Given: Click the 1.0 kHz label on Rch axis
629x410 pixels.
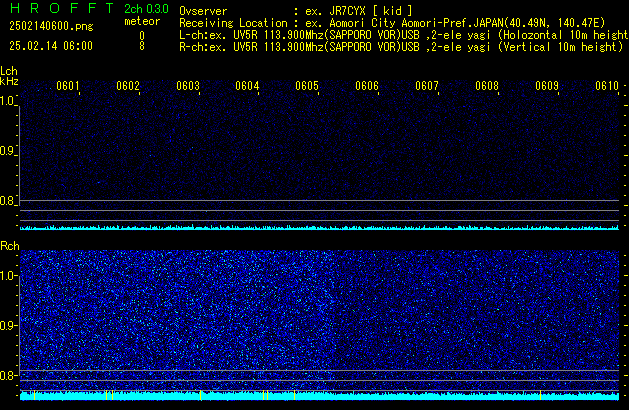Looking at the screenshot, I should pos(7,276).
